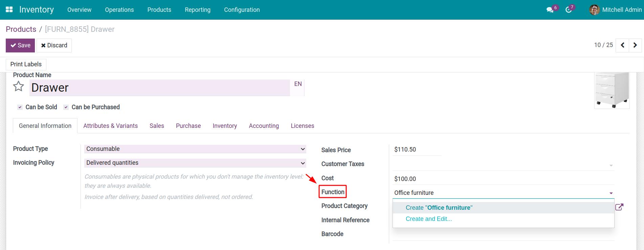Save the product changes
The width and height of the screenshot is (644, 250).
(20, 45)
